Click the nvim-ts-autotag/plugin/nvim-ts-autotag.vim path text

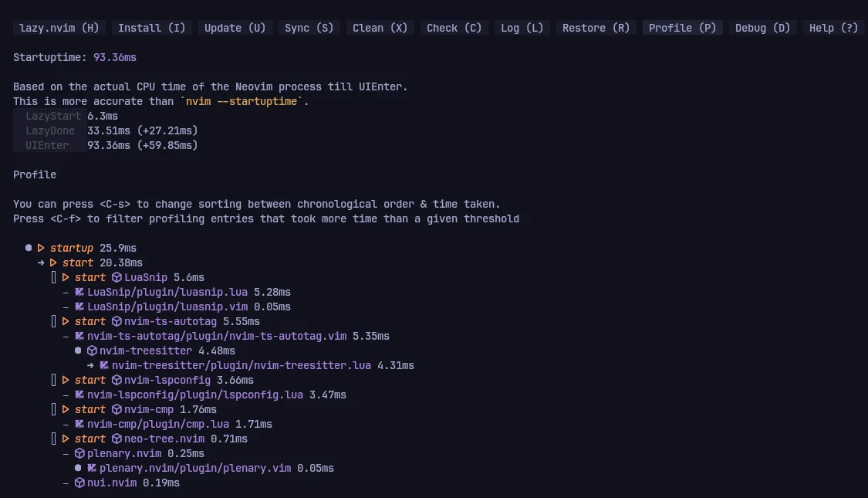pyautogui.click(x=217, y=336)
